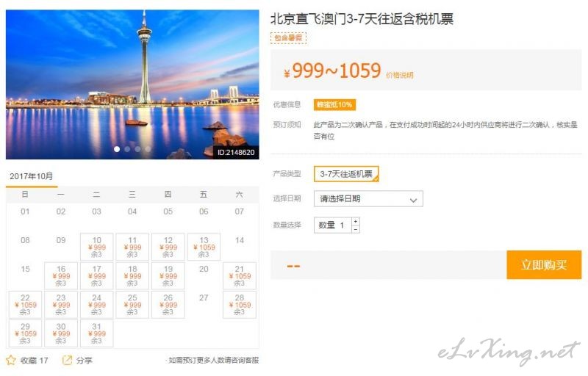This screenshot has width=588, height=376.
Task: Open the 价格说明 price explanation link
Action: 400,75
